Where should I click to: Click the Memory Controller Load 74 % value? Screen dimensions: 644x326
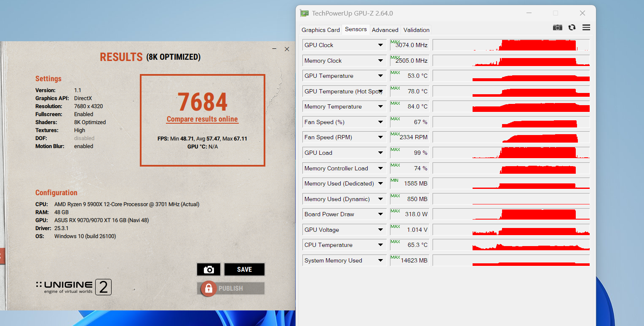409,168
